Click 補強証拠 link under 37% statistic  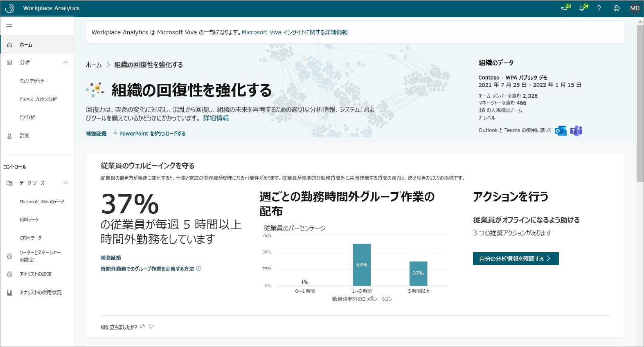point(111,258)
